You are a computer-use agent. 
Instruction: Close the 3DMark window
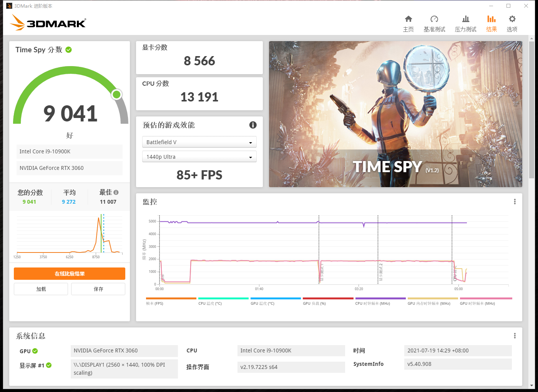(x=526, y=6)
